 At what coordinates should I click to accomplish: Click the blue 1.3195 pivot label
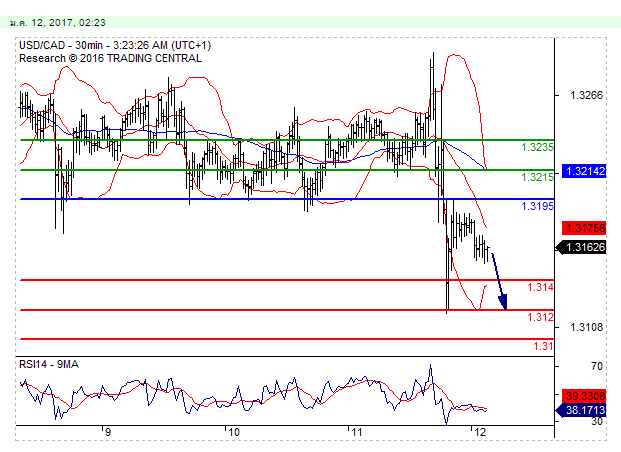[x=537, y=206]
